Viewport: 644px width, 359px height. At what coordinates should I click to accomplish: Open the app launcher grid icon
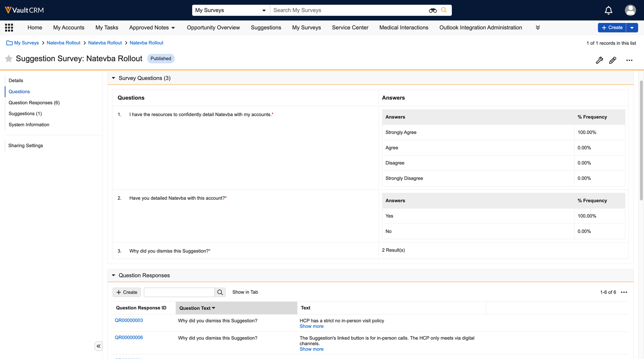coord(9,28)
